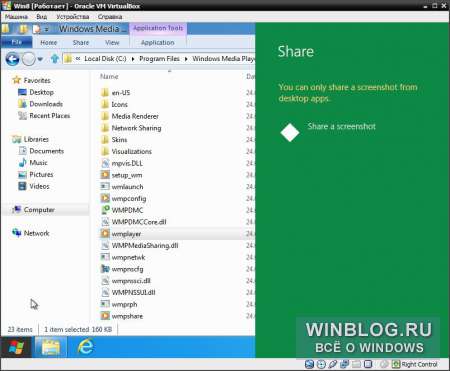Screen dimensions: 450x371
Task: Open Videos library
Action: tap(39, 186)
